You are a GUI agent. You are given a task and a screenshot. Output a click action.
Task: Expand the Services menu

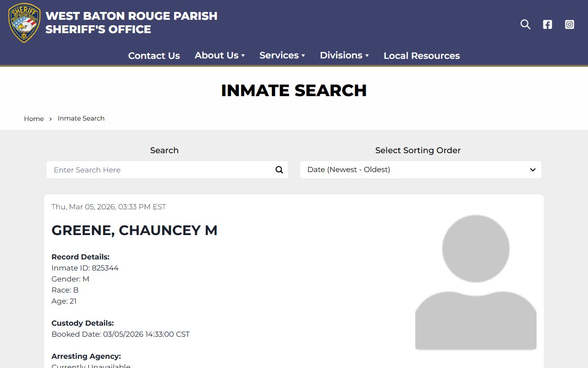(x=282, y=55)
